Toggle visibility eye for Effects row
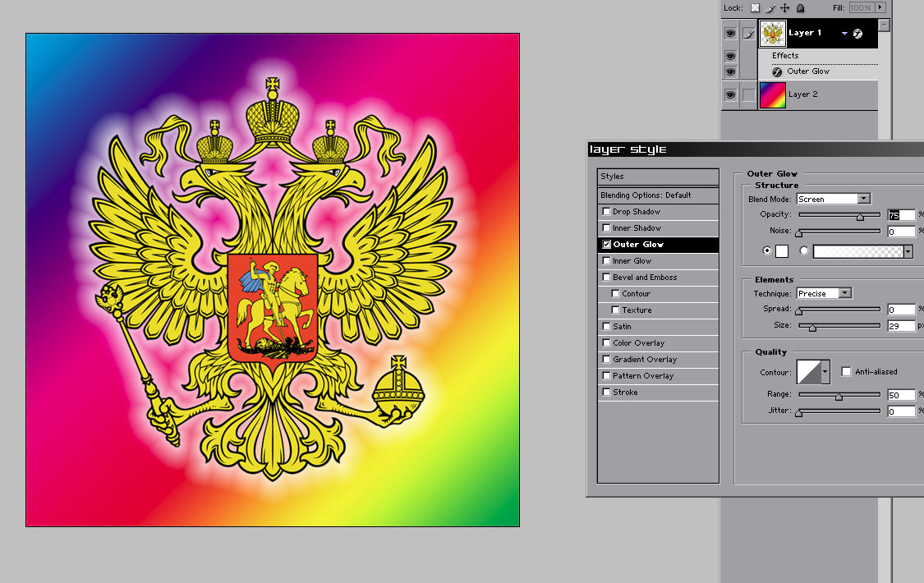This screenshot has width=924, height=583. (x=731, y=56)
